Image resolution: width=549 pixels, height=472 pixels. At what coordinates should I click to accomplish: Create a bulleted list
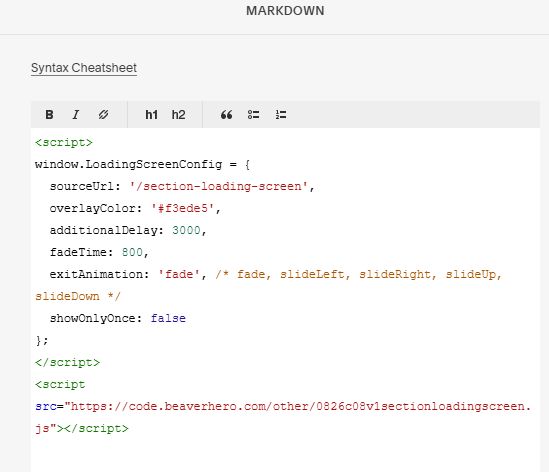click(x=253, y=114)
